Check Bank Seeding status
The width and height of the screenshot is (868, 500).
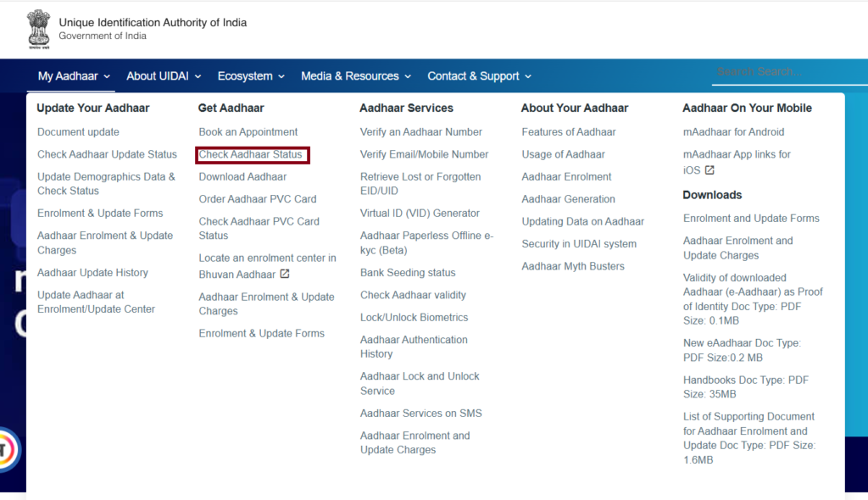[408, 272]
